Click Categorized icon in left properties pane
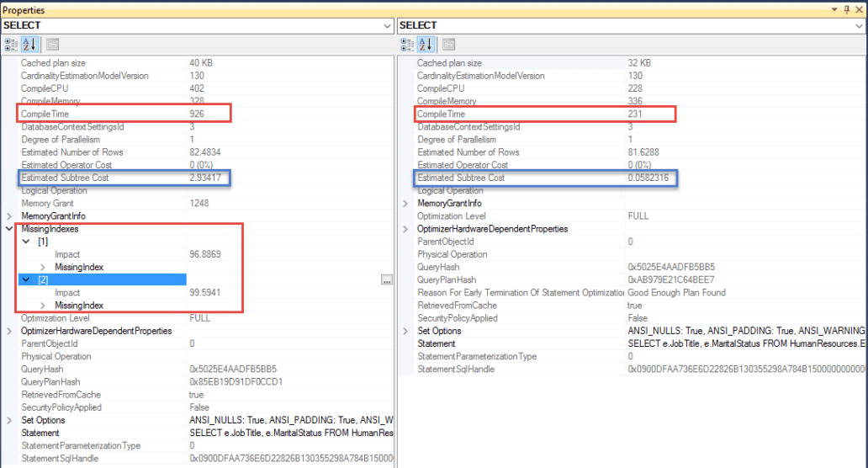This screenshot has height=468, width=868. pos(11,45)
